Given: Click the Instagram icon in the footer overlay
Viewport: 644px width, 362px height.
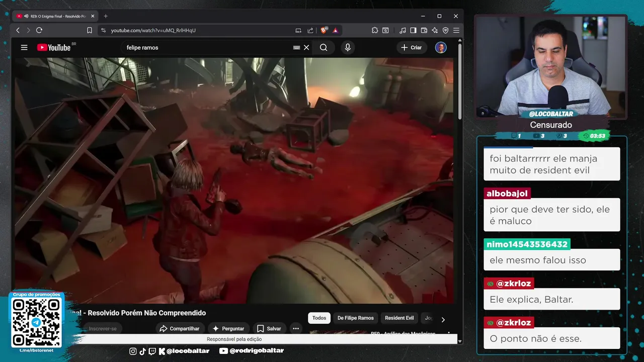Looking at the screenshot, I should point(133,351).
